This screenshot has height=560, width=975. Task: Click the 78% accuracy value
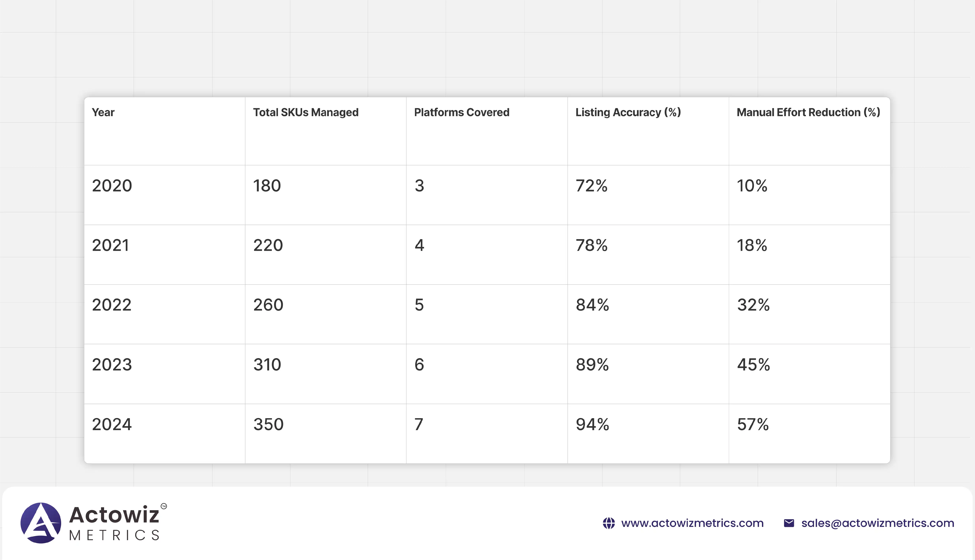(x=591, y=245)
